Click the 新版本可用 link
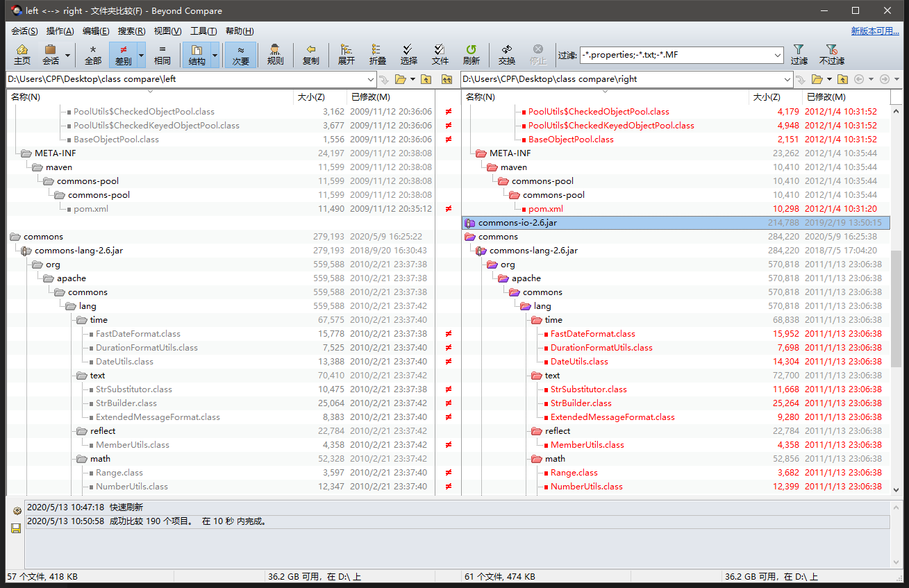909x588 pixels. [x=875, y=31]
